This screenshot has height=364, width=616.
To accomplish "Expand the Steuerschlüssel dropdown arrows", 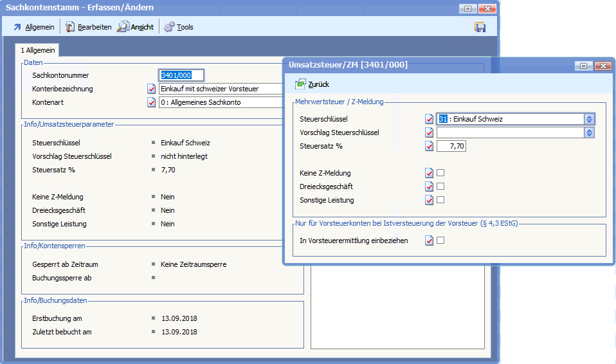I will pos(588,119).
